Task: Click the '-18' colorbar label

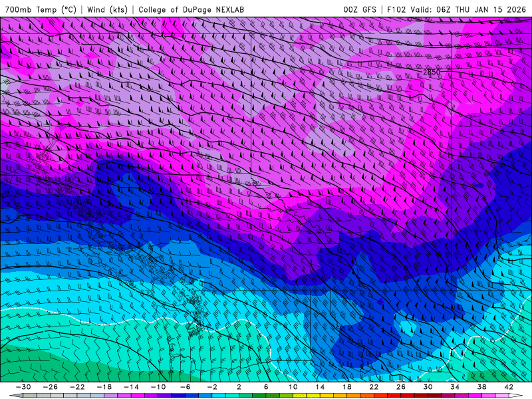Action: 104,387
